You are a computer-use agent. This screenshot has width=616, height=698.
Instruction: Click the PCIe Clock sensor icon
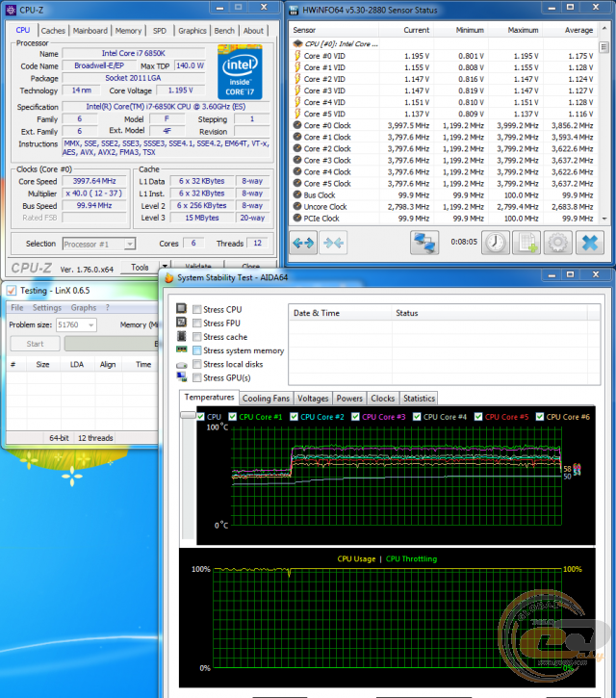click(297, 218)
